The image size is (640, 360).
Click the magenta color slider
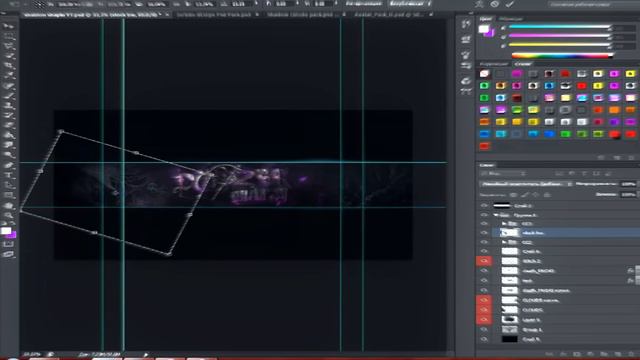pyautogui.click(x=560, y=36)
